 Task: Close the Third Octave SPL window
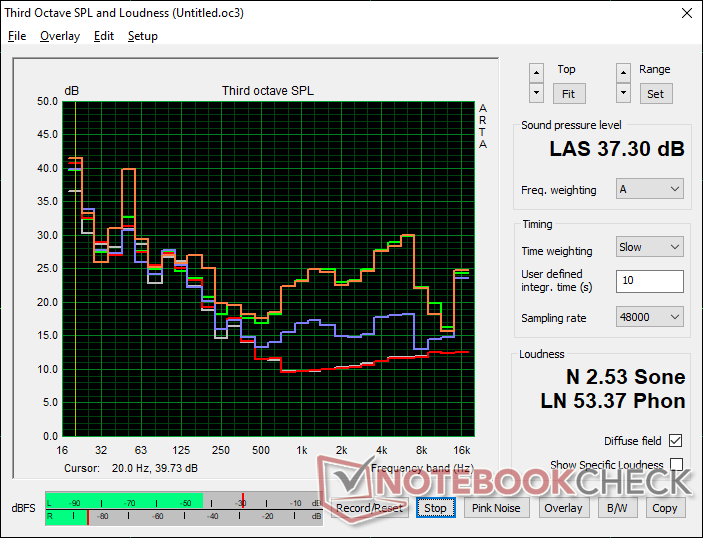point(685,13)
